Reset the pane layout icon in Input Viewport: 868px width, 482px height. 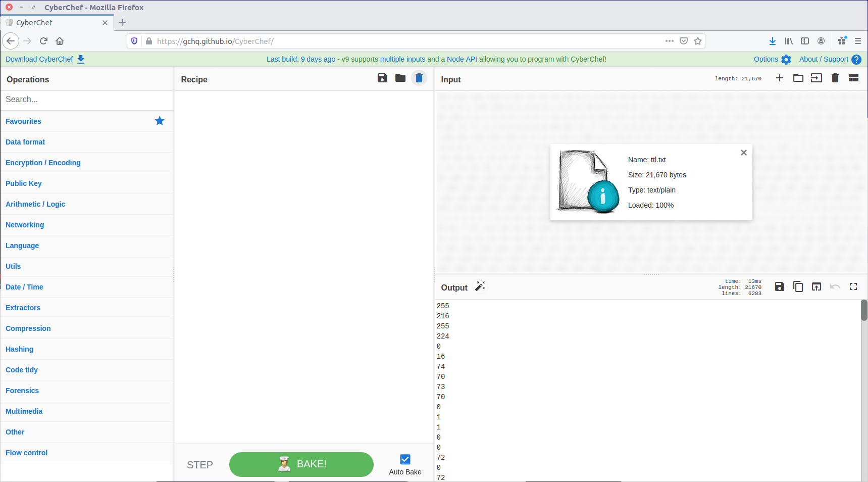tap(853, 78)
